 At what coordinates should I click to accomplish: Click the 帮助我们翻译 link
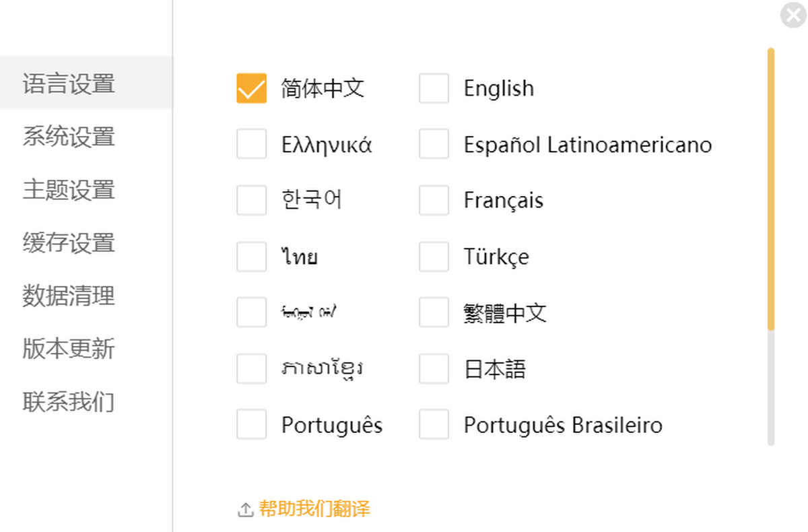click(x=314, y=509)
